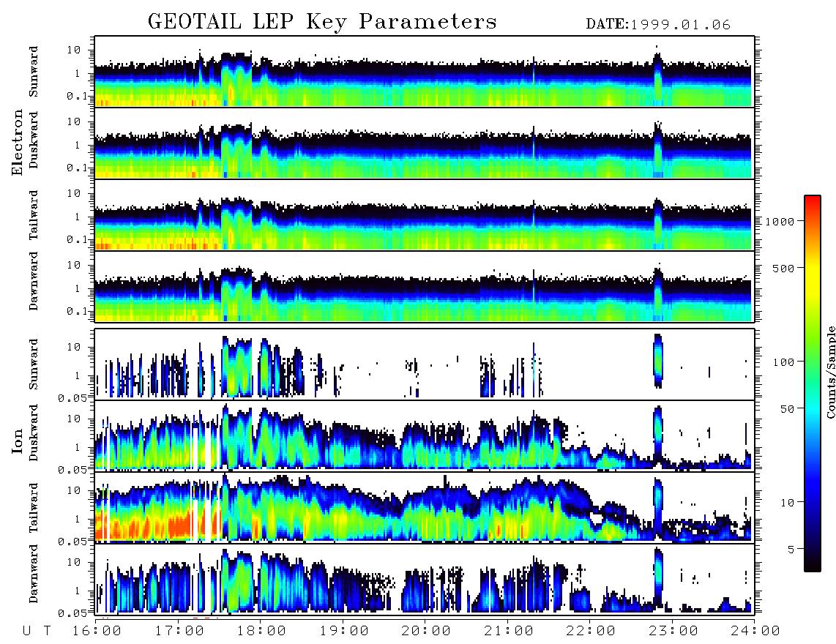Viewport: 836px width, 644px height.
Task: Click the vertical "Electron" group label
Action: point(18,142)
